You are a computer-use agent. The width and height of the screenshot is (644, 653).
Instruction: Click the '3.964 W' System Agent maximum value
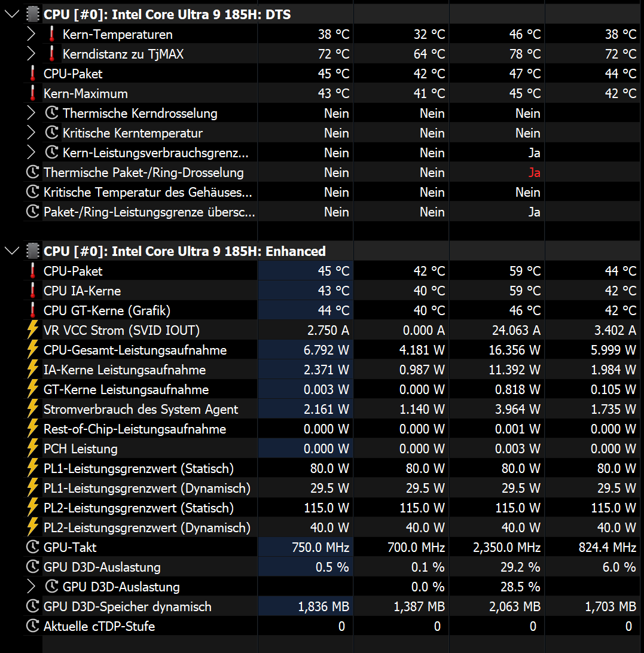(x=518, y=410)
